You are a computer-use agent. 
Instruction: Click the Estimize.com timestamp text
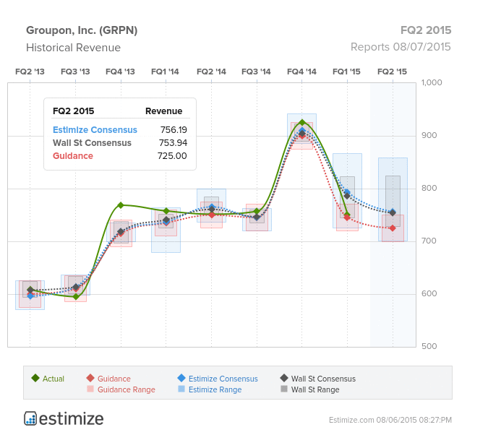(x=390, y=420)
